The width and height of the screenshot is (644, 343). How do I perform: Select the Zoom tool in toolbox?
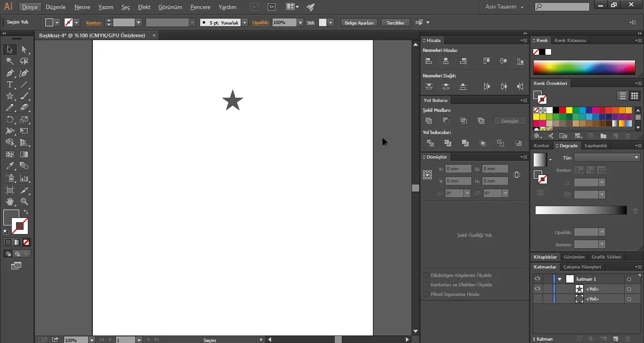pos(24,201)
